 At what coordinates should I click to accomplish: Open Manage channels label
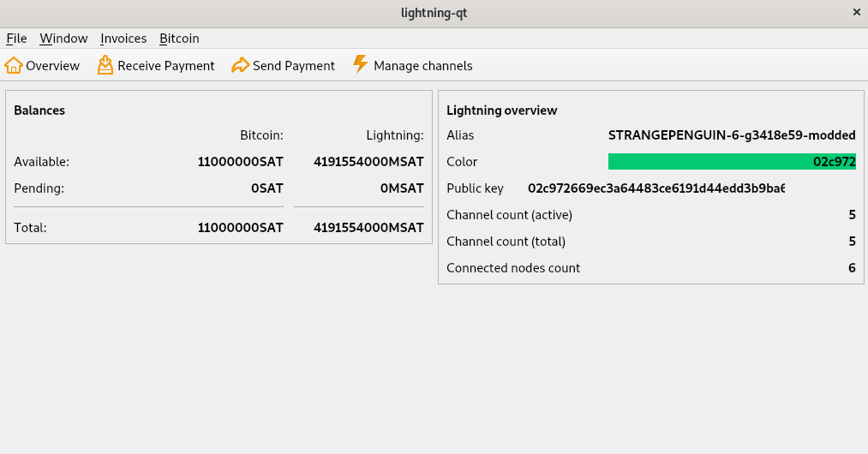pos(423,66)
